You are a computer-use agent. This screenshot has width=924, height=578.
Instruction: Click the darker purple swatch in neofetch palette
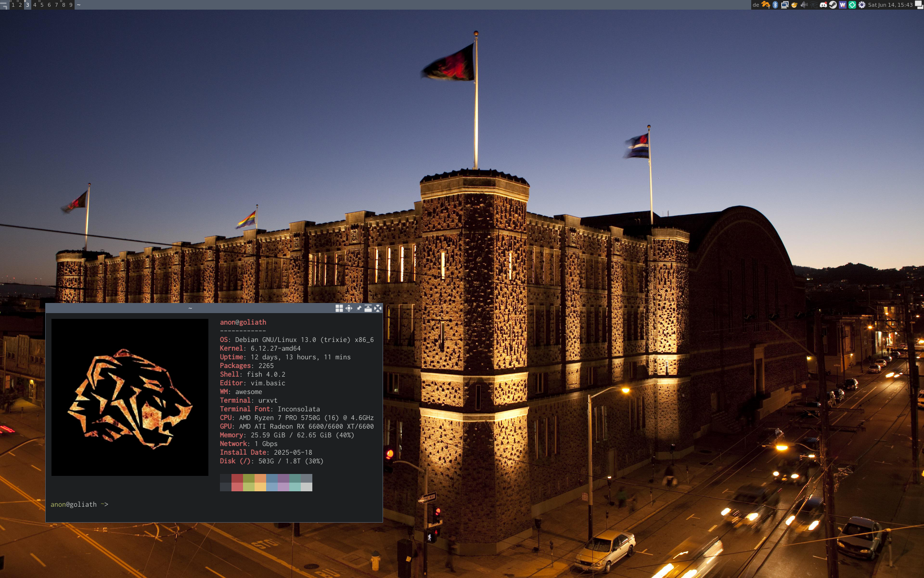coord(283,478)
